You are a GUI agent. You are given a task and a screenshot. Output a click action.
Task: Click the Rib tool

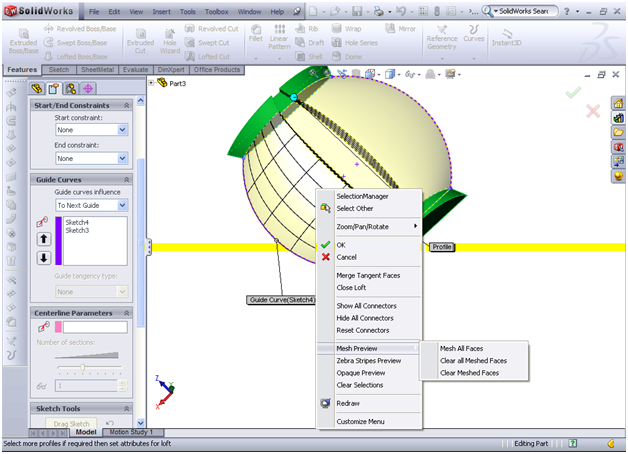307,29
